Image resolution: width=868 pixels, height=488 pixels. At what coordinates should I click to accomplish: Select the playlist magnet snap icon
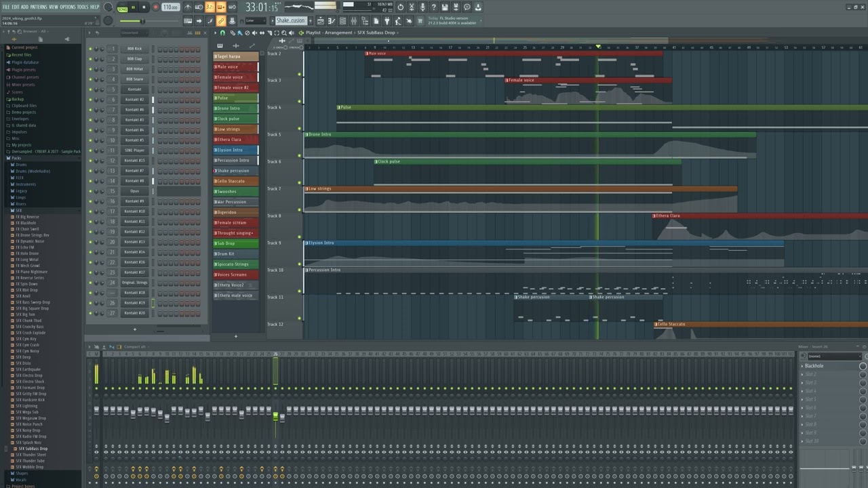coord(223,33)
